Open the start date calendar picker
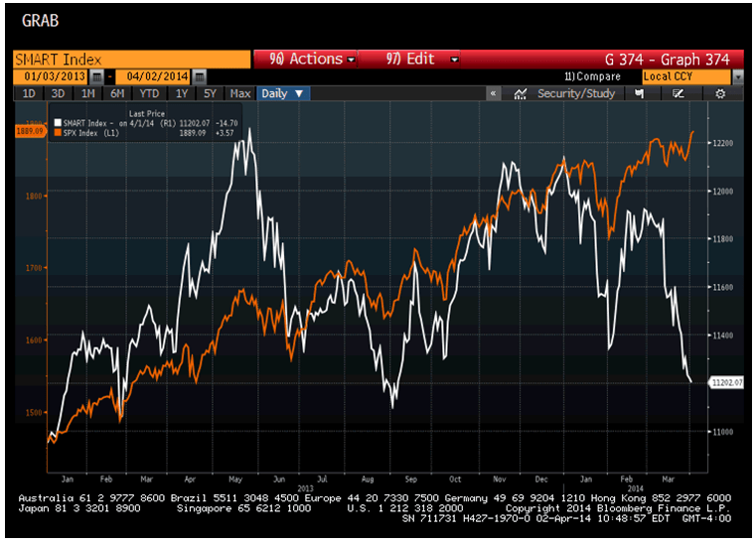The width and height of the screenshot is (756, 544). click(96, 76)
